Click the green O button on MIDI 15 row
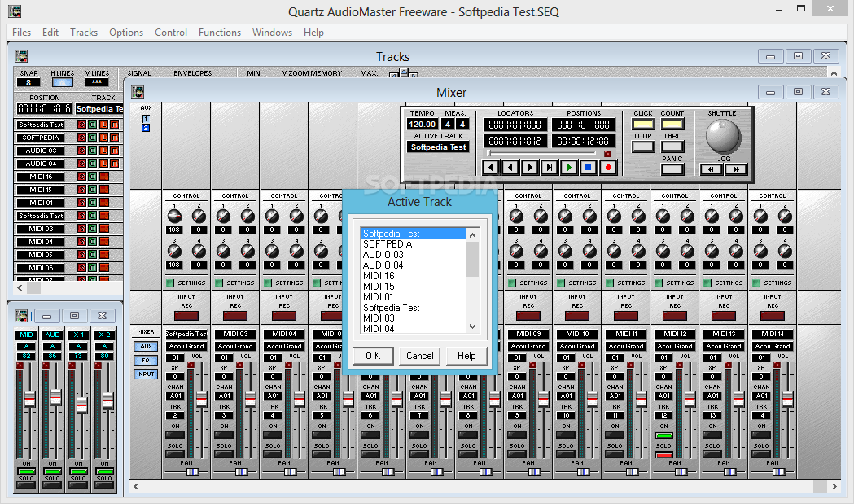The height and width of the screenshot is (504, 854). click(x=92, y=190)
